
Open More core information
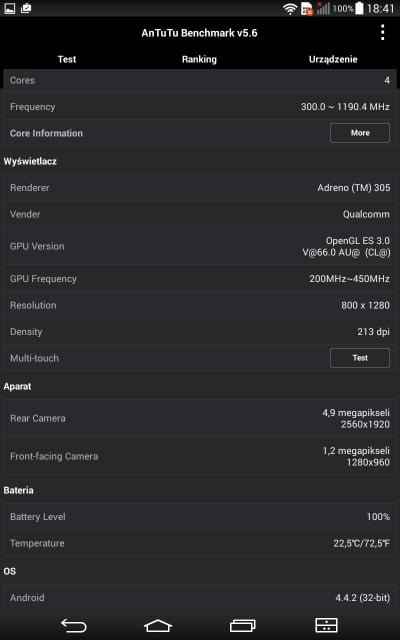pyautogui.click(x=360, y=133)
